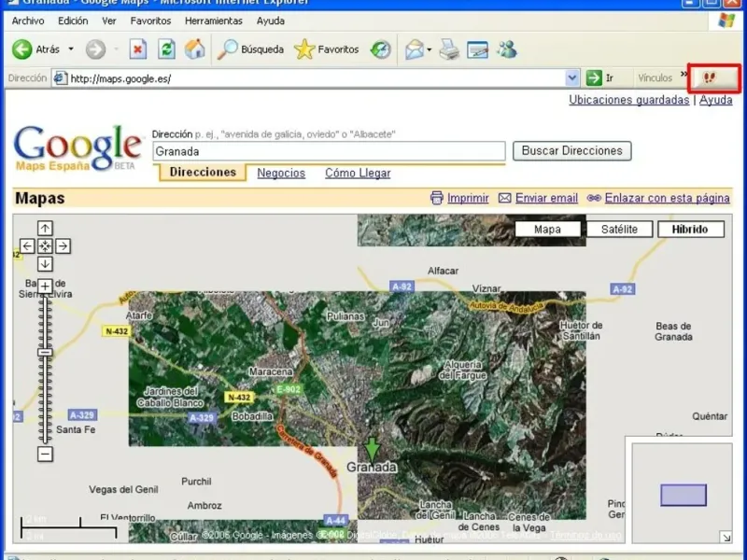Viewport: 747px width, 560px height.
Task: Click the envelope icon beside Enviar email
Action: [505, 198]
